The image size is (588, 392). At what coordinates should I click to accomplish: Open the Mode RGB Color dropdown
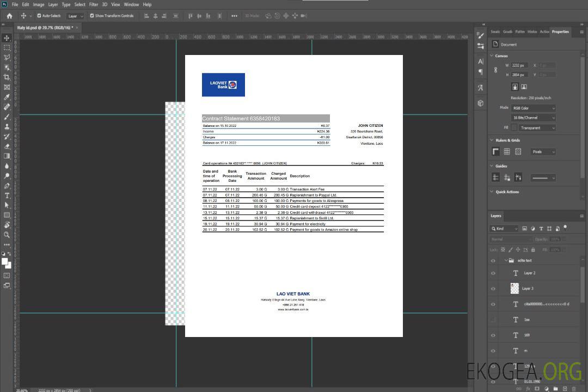(534, 108)
